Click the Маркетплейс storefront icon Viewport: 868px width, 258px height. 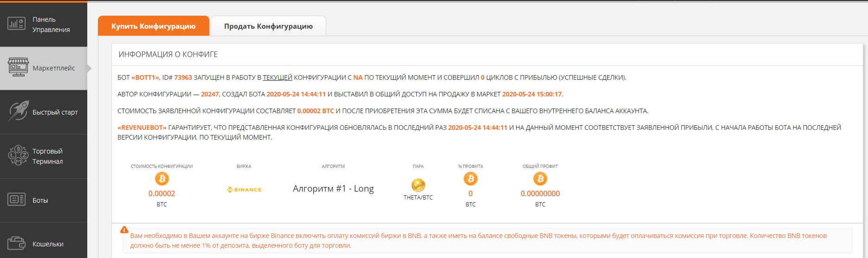[18, 67]
